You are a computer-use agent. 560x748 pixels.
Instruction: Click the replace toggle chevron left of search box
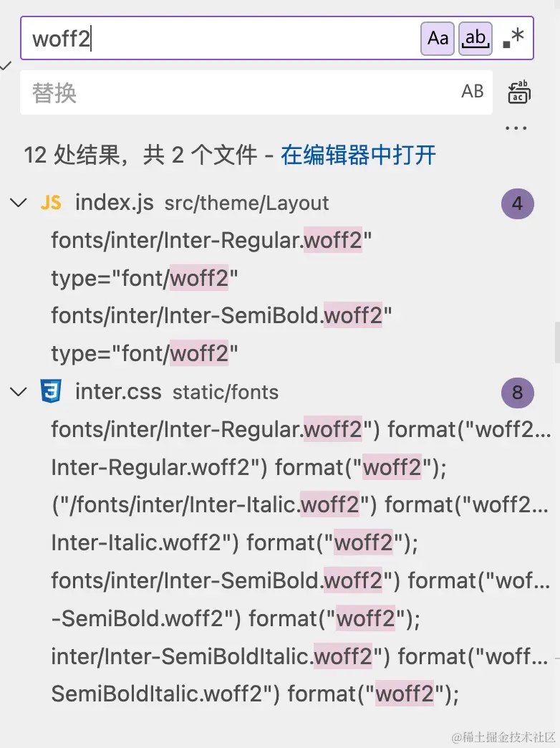(5, 65)
